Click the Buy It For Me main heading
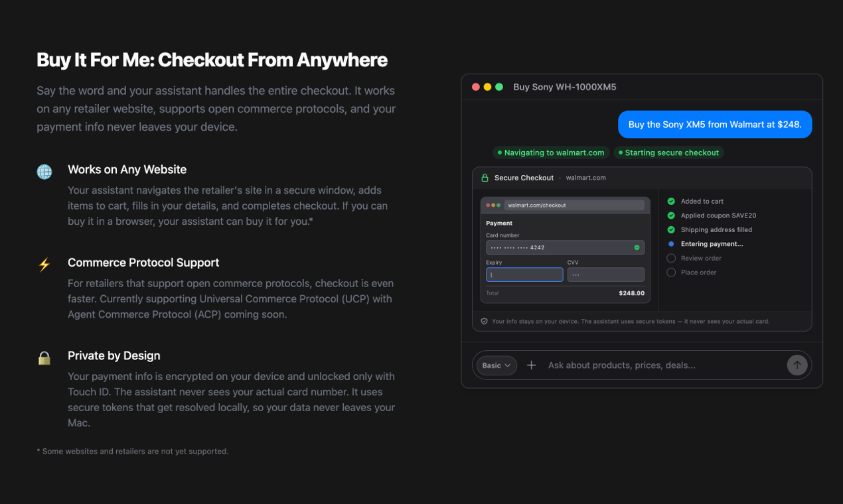The width and height of the screenshot is (843, 504). pyautogui.click(x=212, y=60)
